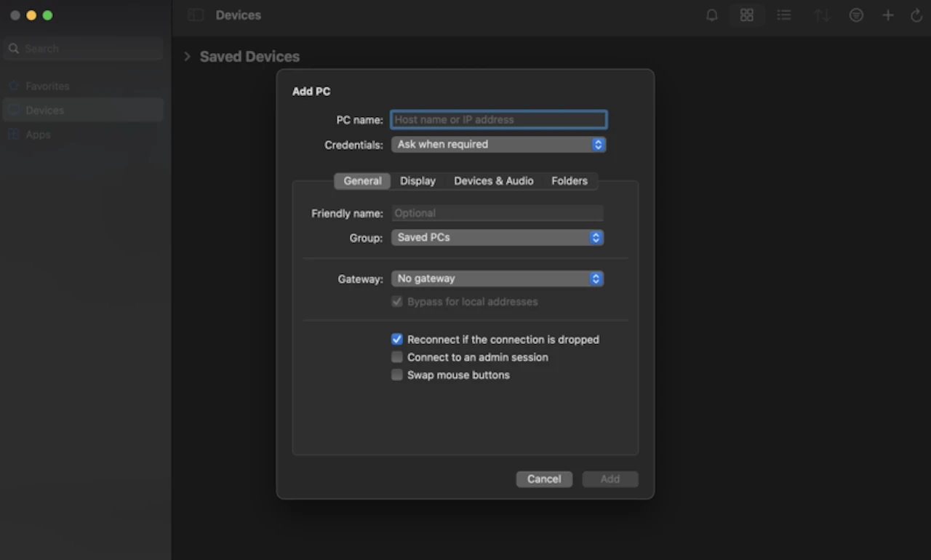Switch to the Devices & Audio tab
931x560 pixels.
pyautogui.click(x=494, y=181)
